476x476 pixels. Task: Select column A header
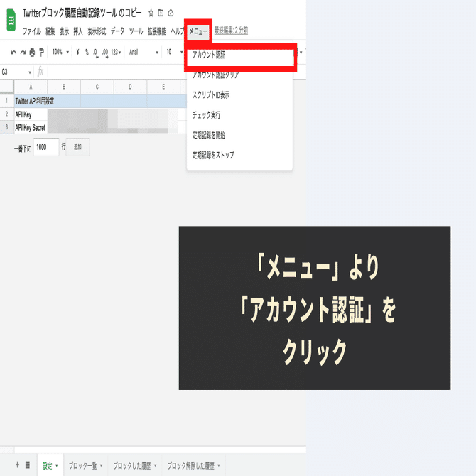(x=31, y=87)
